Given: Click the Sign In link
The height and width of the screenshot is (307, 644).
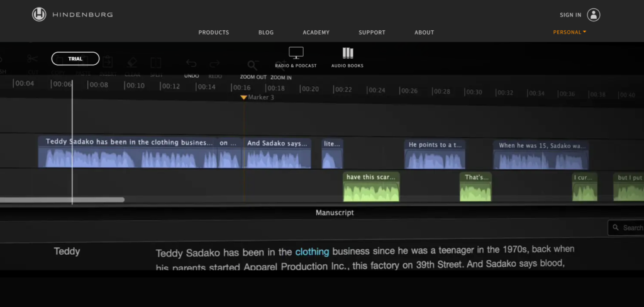Looking at the screenshot, I should (x=570, y=15).
